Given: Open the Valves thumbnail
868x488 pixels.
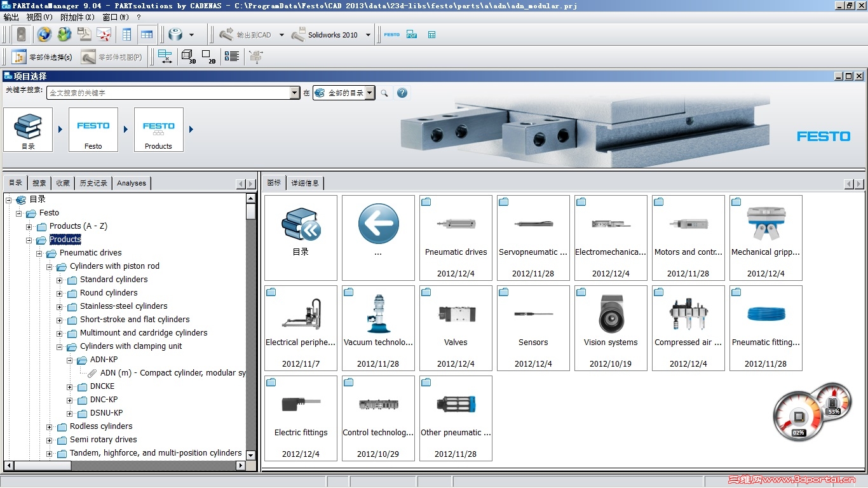Looking at the screenshot, I should 456,328.
